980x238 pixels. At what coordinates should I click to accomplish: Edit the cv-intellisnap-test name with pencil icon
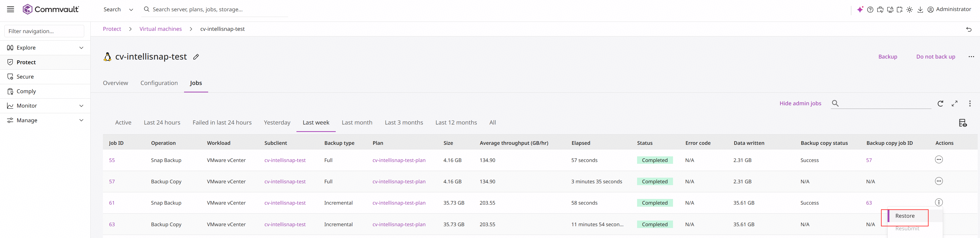click(x=196, y=57)
